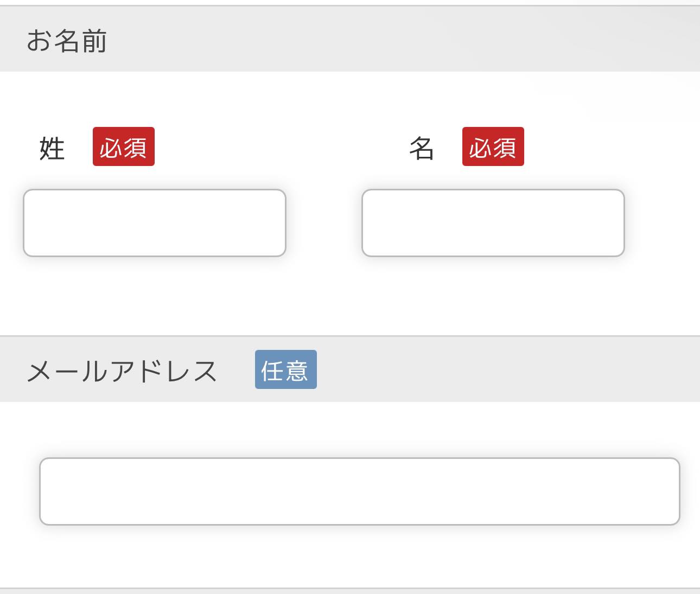Image resolution: width=700 pixels, height=594 pixels.
Task: Click the empty field under 名 必須
Action: 493,223
